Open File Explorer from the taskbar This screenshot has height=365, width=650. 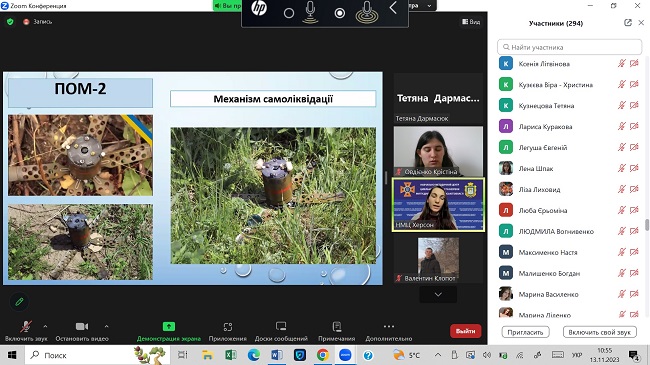tap(207, 355)
